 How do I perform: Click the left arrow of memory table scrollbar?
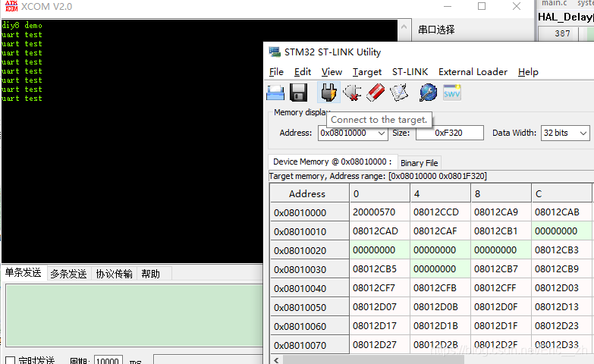(277, 360)
